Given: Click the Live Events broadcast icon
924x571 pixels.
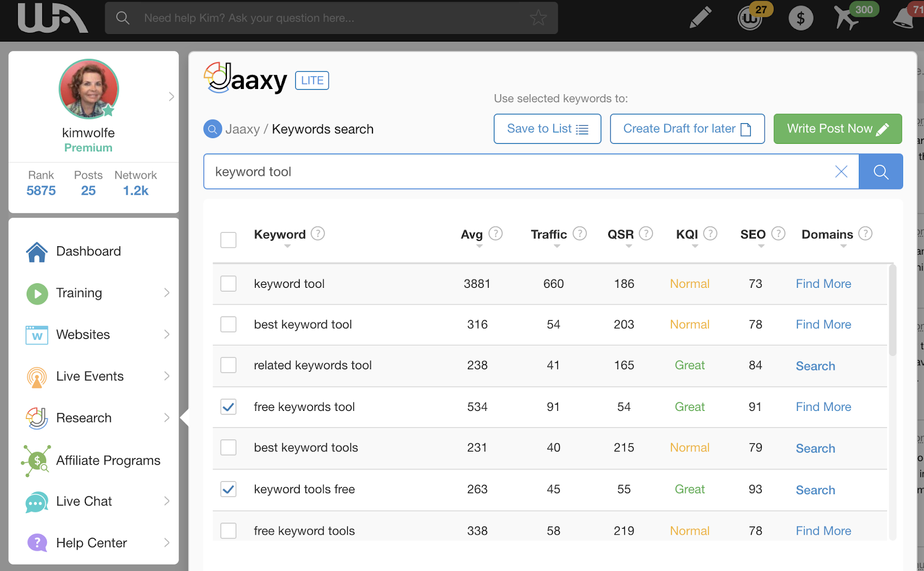Looking at the screenshot, I should tap(37, 377).
